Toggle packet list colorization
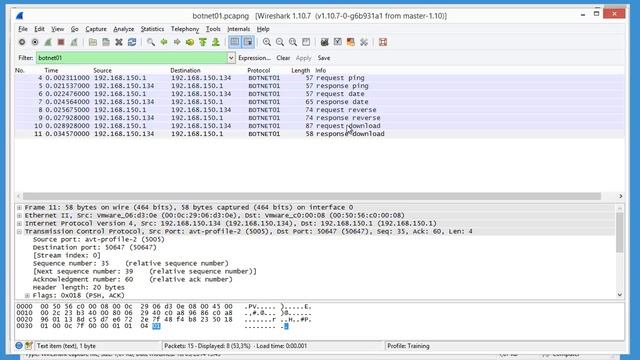This screenshot has width=640, height=360. click(x=235, y=42)
